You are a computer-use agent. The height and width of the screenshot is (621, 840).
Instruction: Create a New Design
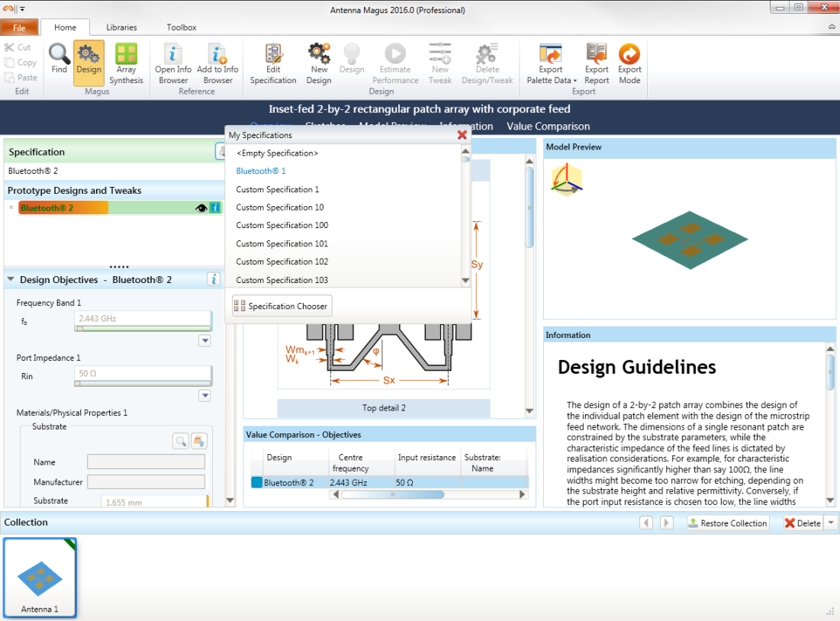click(x=319, y=63)
